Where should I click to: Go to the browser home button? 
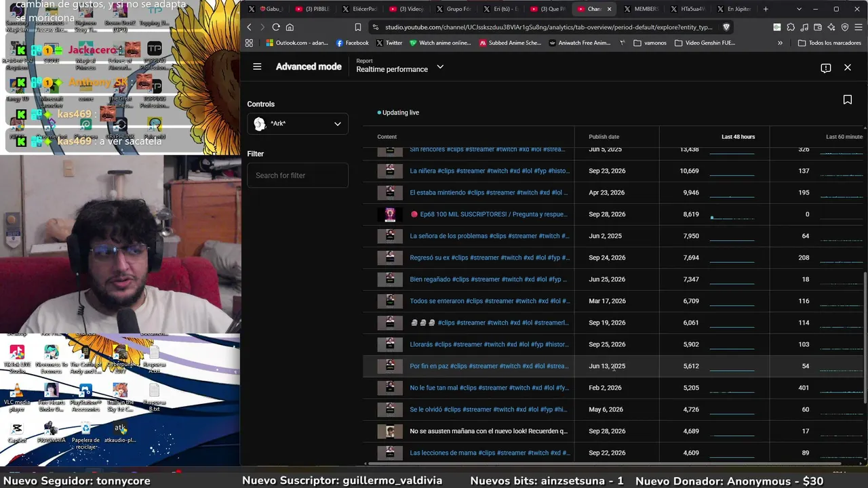pos(290,27)
